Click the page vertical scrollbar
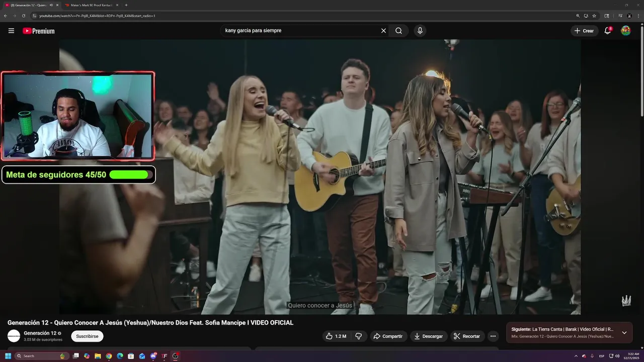The image size is (644, 362). coord(642,70)
